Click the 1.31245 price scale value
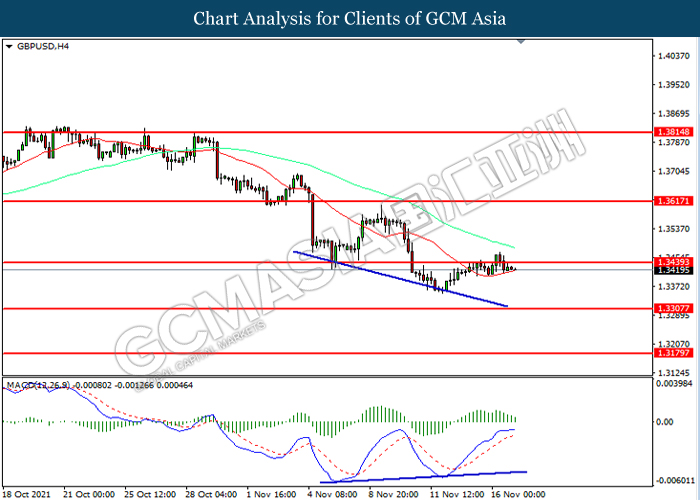 click(674, 373)
